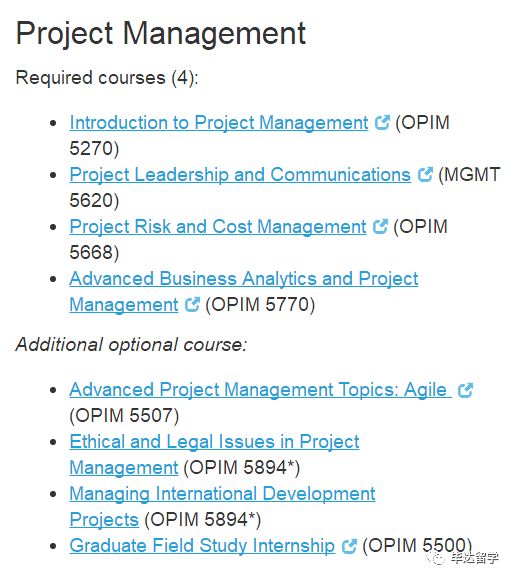Open Project Leadership and Communications link

pyautogui.click(x=240, y=175)
